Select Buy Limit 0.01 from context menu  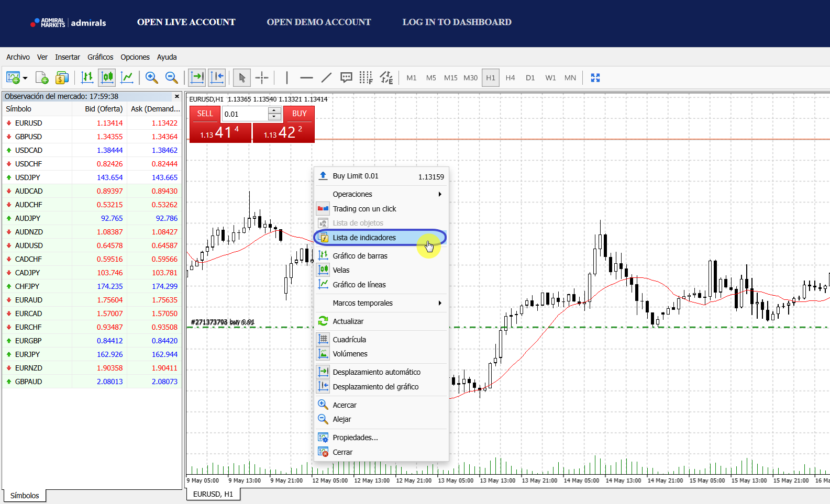(381, 176)
